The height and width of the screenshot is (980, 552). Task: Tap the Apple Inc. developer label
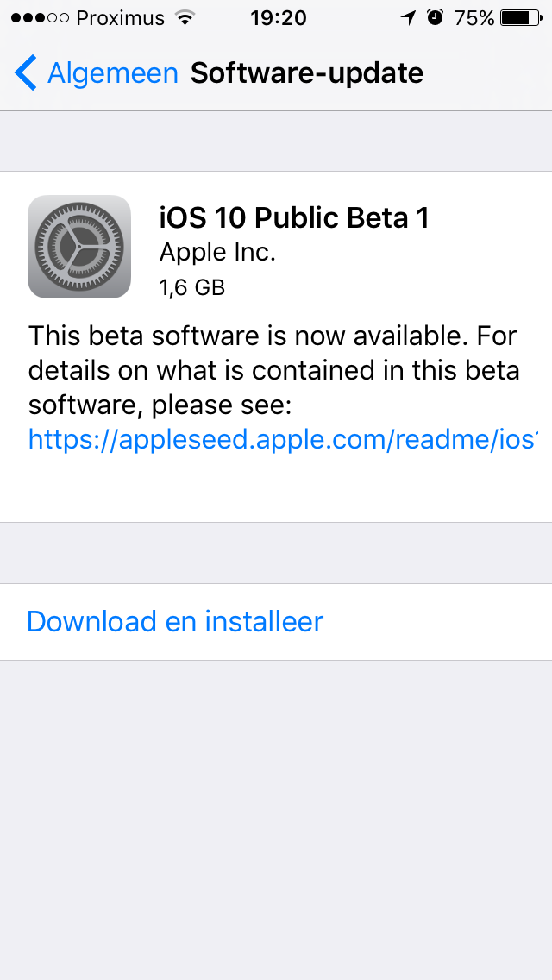point(217,253)
